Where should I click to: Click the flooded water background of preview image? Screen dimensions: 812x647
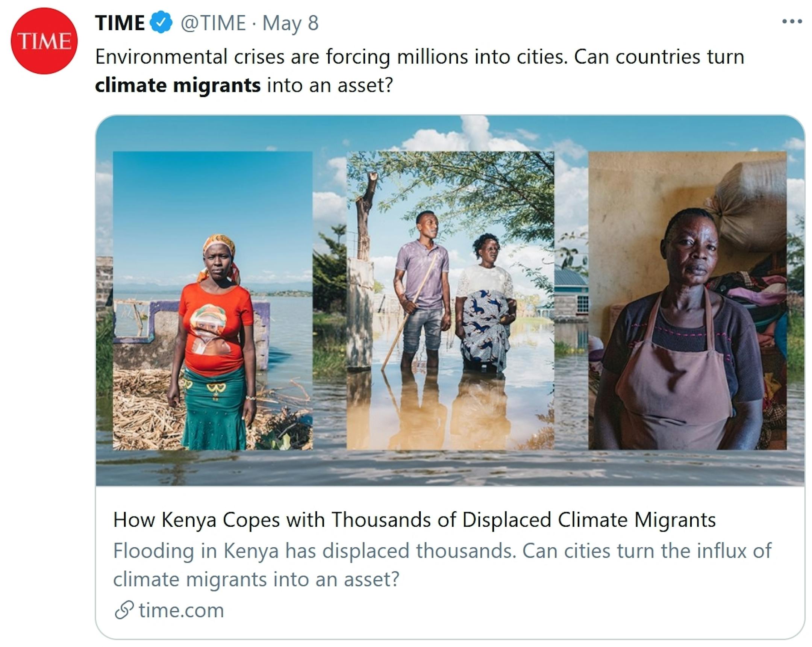pos(450,468)
